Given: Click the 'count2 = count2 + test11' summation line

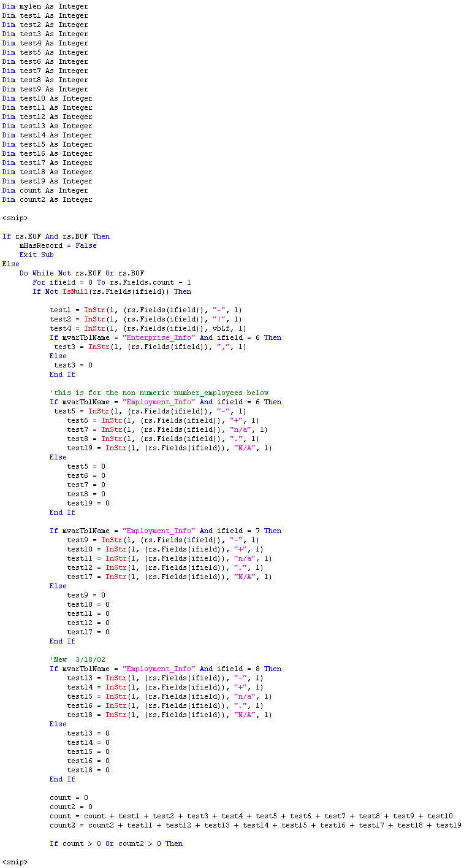Looking at the screenshot, I should click(256, 825).
